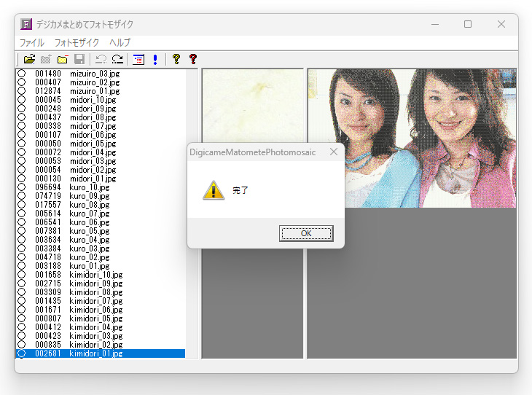This screenshot has height=395, width=532.
Task: Select the midori_03.jpg row
Action: coord(101,161)
